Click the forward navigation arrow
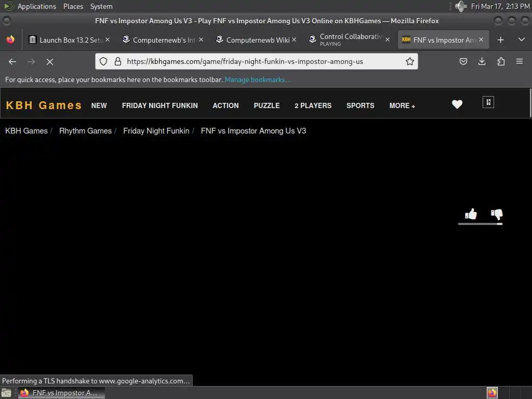Viewport: 532px width, 399px height. click(x=31, y=61)
